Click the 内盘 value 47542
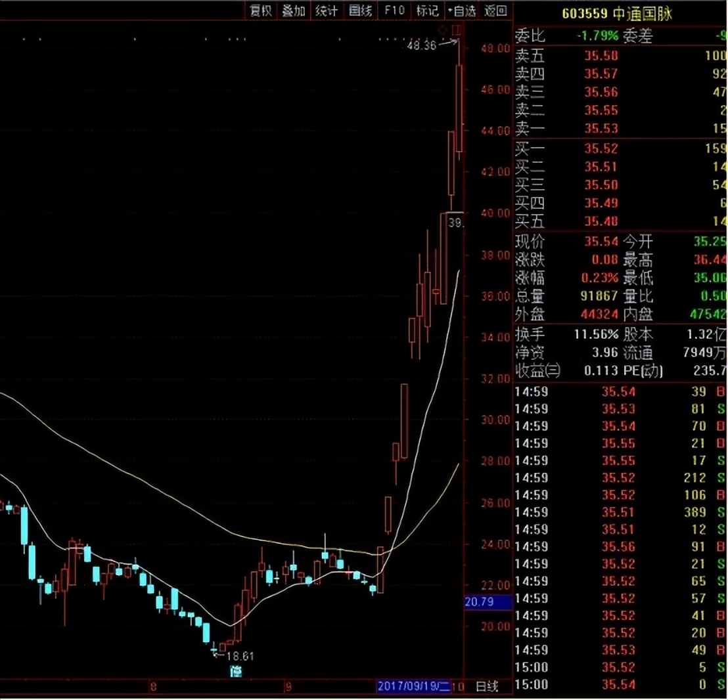 [708, 314]
